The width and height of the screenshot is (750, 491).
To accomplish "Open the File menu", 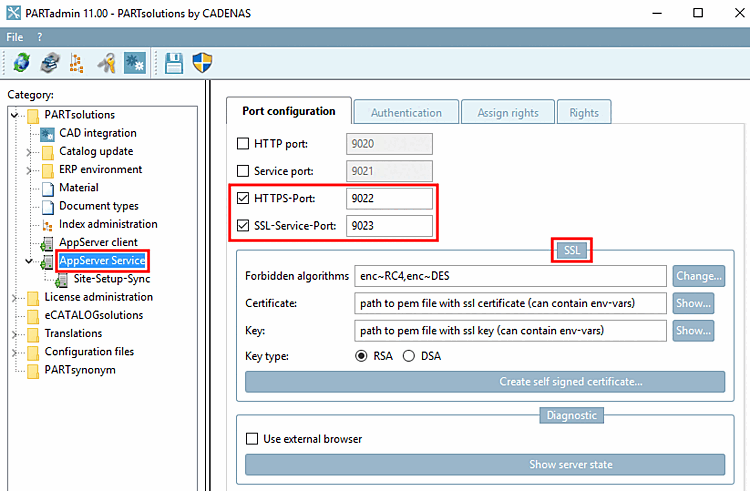I will [14, 37].
